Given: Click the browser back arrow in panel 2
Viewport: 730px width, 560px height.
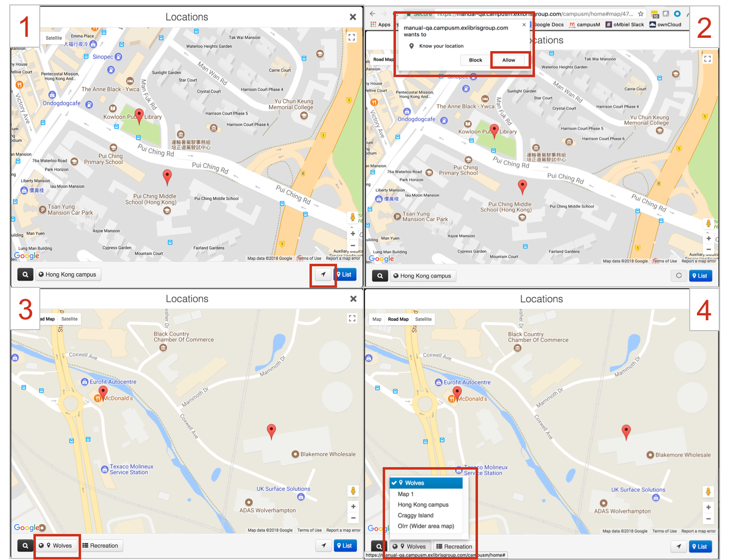Looking at the screenshot, I should pos(372,14).
